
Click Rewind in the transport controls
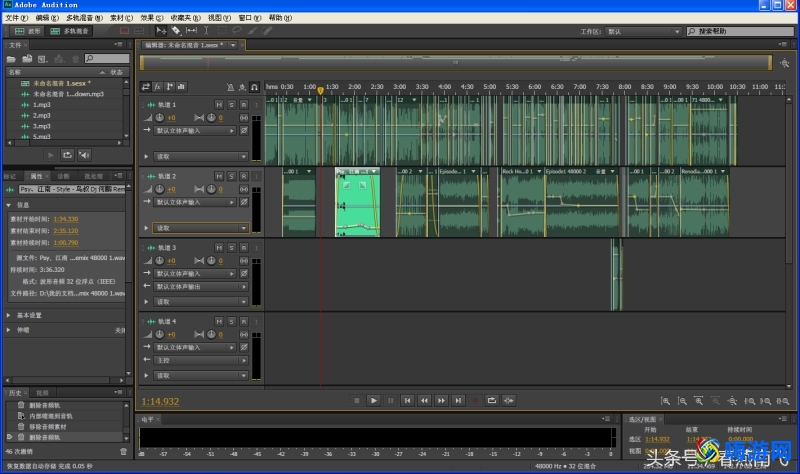tap(424, 401)
